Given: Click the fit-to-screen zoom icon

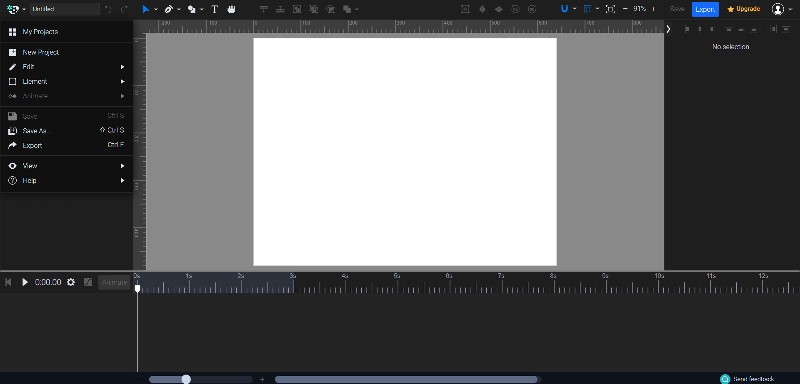Looking at the screenshot, I should click(x=610, y=9).
